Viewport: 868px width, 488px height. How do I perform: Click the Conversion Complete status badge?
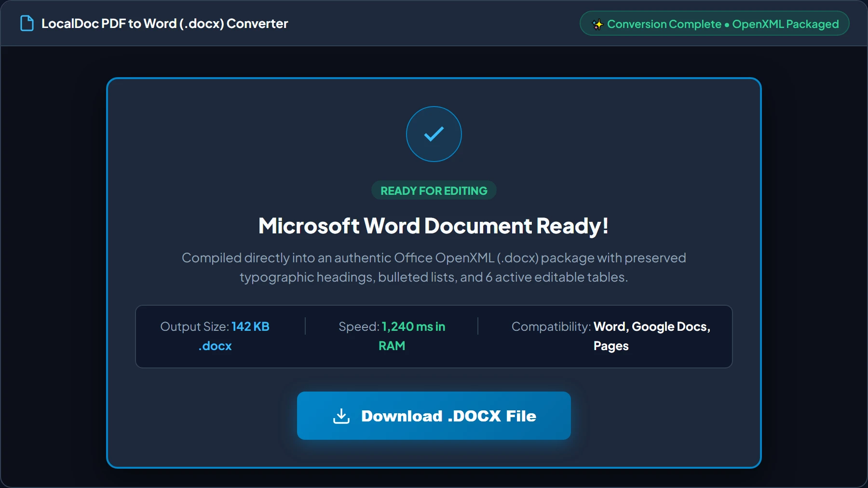point(715,23)
